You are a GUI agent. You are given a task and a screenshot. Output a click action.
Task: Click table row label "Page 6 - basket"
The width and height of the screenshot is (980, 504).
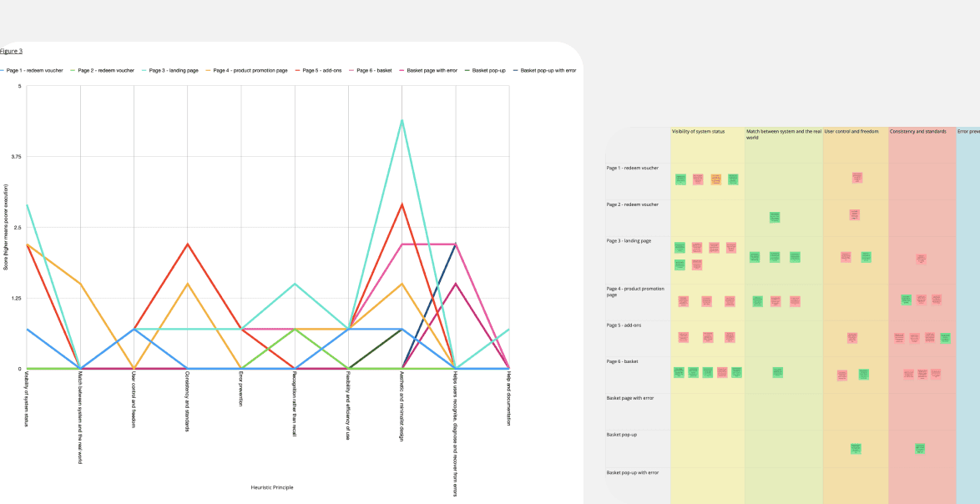coord(623,361)
